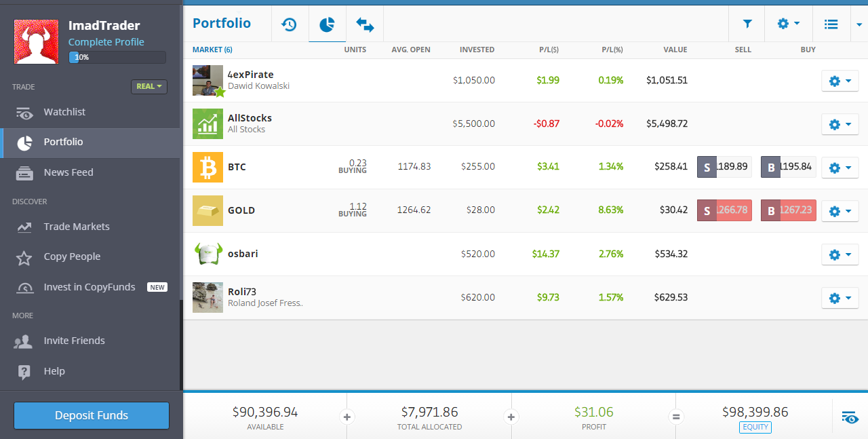Sort by the MARKET (6) column header
The image size is (868, 439).
[x=212, y=50]
